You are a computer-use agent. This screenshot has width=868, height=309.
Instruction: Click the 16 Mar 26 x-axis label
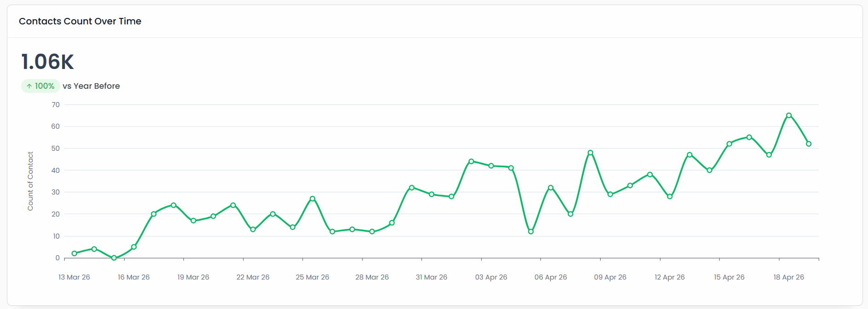[x=134, y=277]
